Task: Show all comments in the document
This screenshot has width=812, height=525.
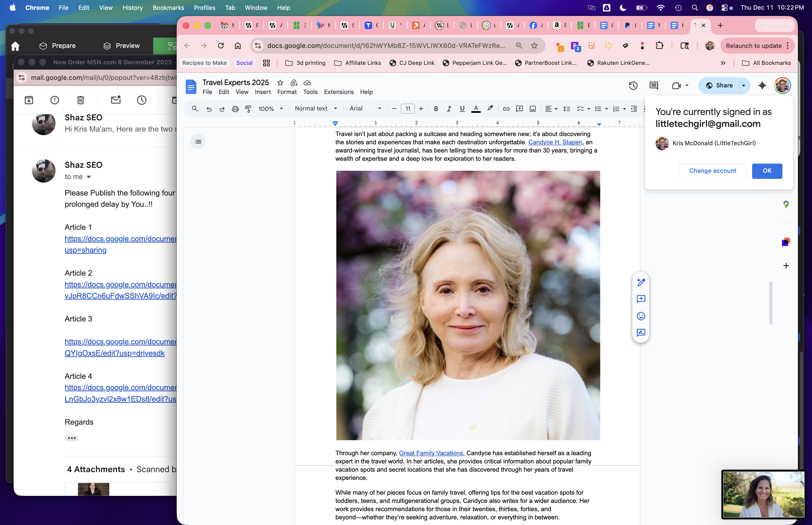Action: pyautogui.click(x=654, y=86)
